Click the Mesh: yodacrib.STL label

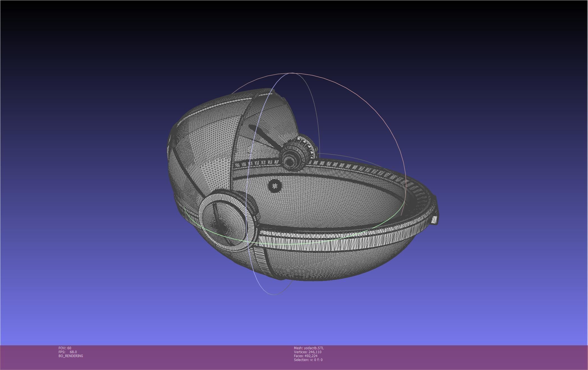coord(309,348)
